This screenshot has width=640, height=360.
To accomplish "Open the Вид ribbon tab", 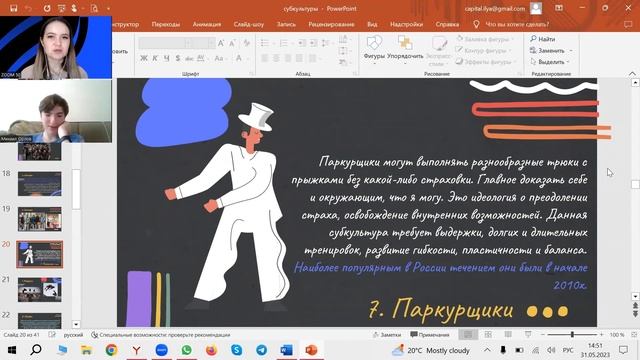I will (x=372, y=24).
